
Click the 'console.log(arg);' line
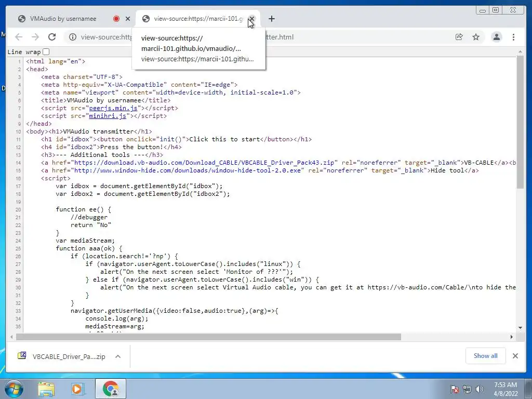(117, 319)
